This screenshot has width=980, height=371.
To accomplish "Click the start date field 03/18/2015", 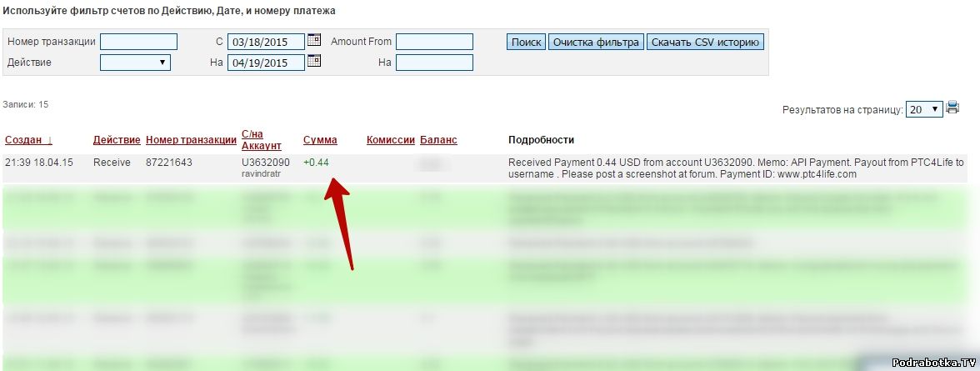I will pyautogui.click(x=266, y=42).
